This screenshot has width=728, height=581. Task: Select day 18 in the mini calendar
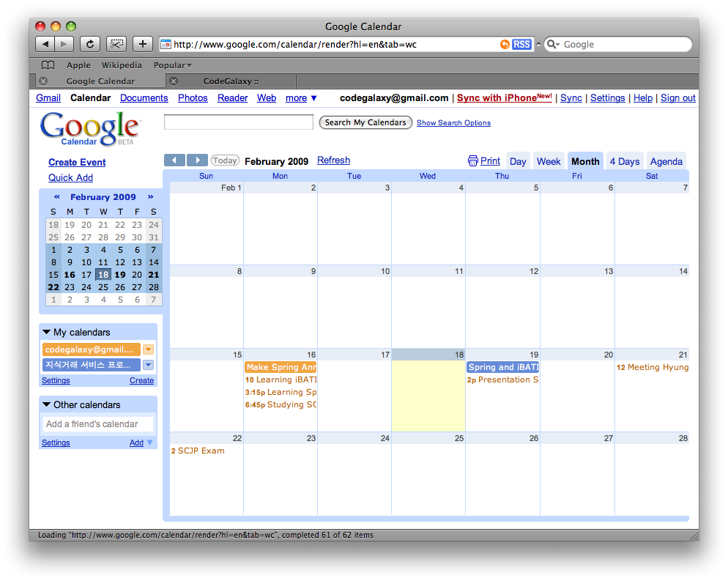pos(103,275)
